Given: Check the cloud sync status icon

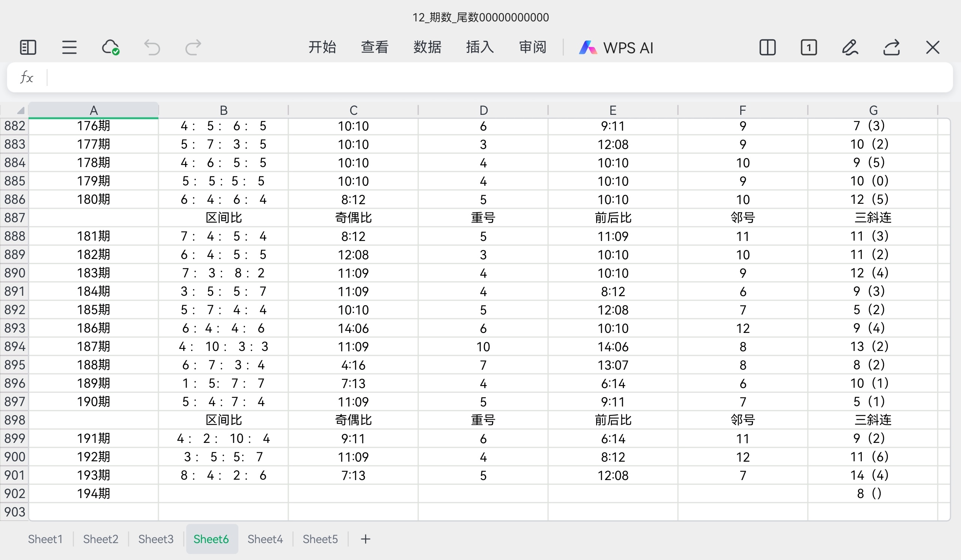Looking at the screenshot, I should 110,47.
